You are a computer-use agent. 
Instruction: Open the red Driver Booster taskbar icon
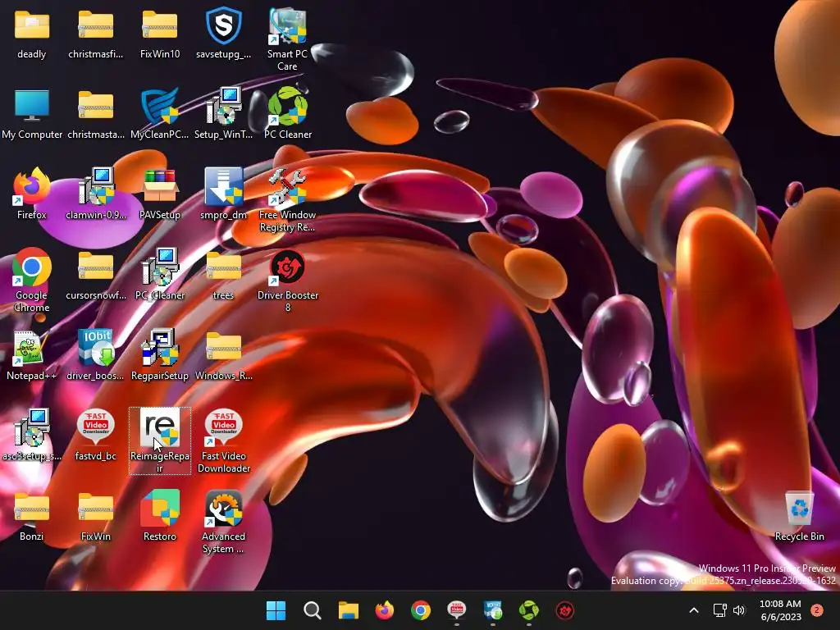tap(564, 610)
